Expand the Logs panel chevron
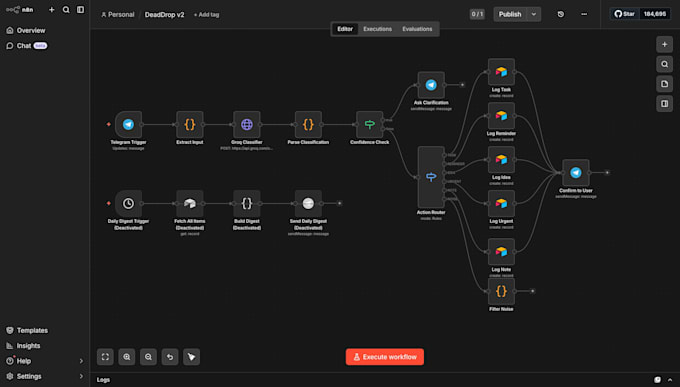The width and height of the screenshot is (680, 387). 670,380
